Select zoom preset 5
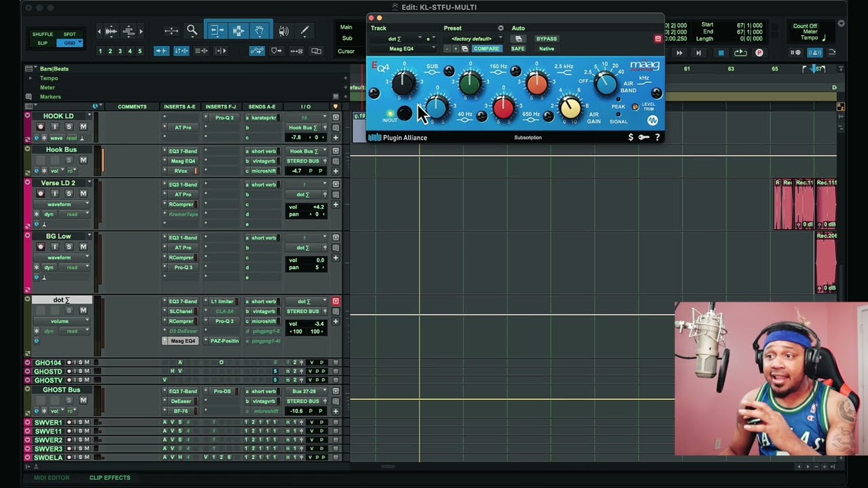This screenshot has height=488, width=868. [140, 51]
